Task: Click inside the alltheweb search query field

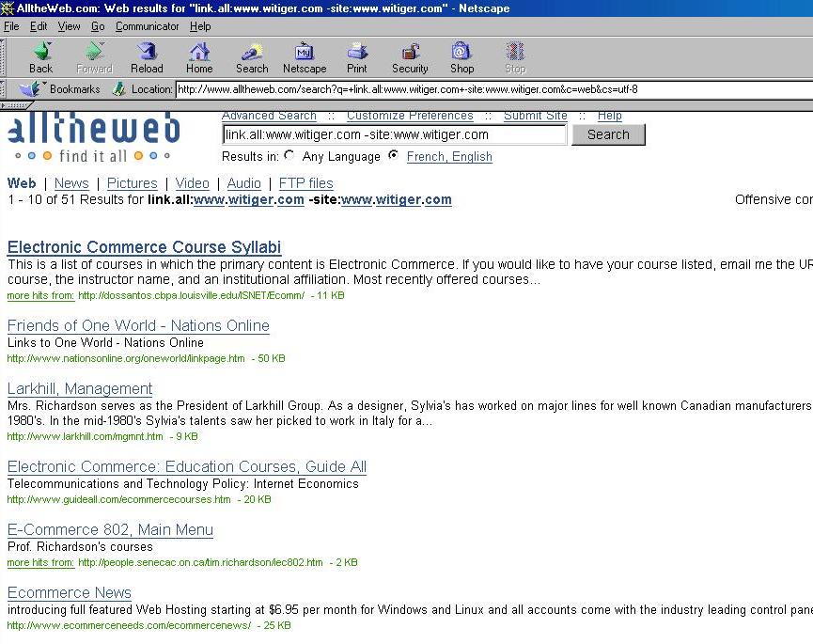Action: coord(395,134)
